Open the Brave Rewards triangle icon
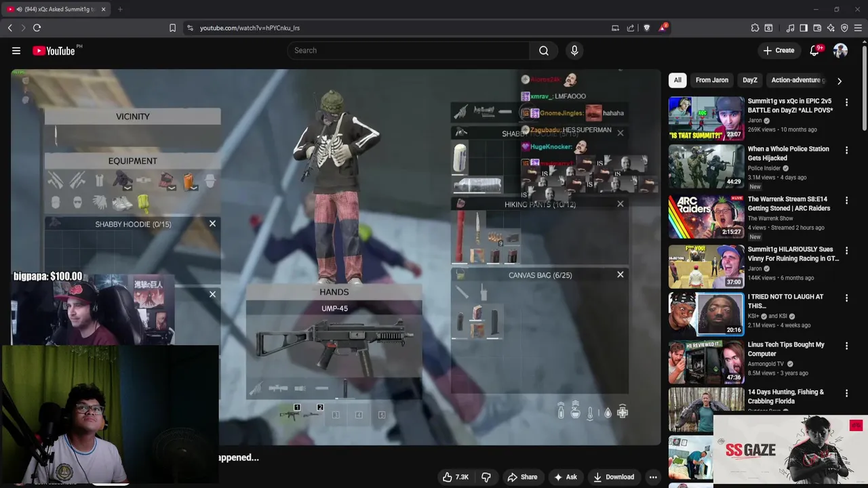Viewport: 868px width, 488px height. point(663,28)
